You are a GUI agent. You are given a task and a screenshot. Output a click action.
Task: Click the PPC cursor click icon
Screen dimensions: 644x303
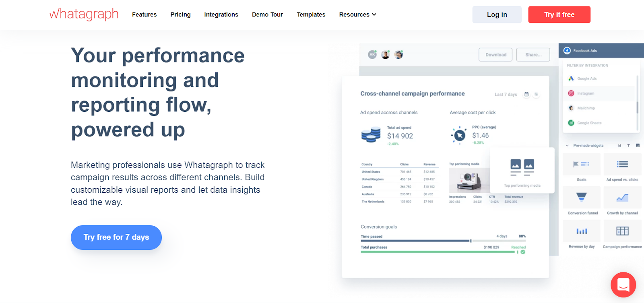tap(459, 135)
